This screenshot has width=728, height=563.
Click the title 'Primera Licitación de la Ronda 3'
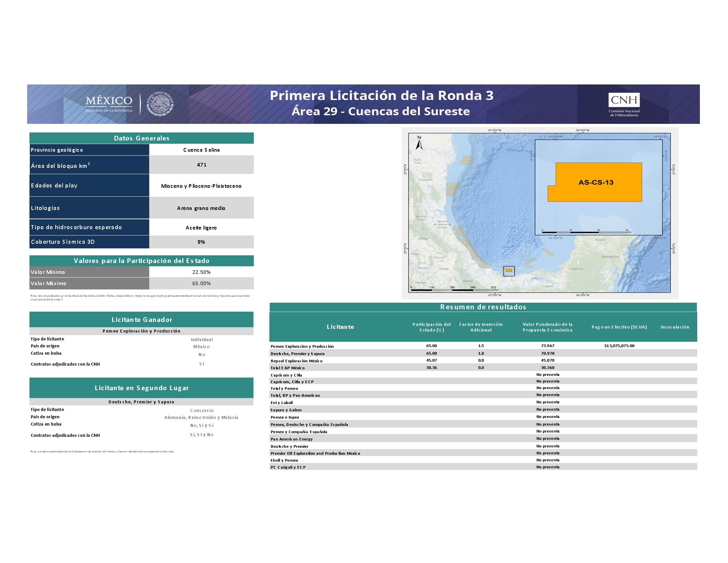pos(381,95)
